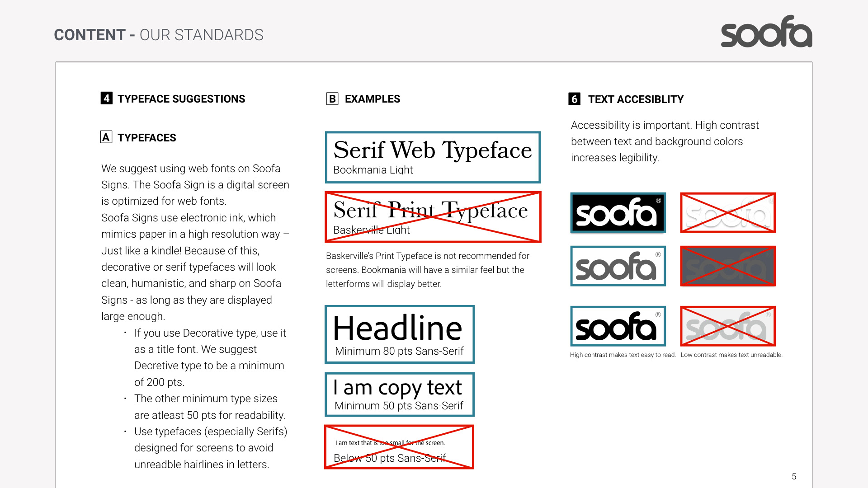Click the 'TEXT ACCESIBLITY' heading

[636, 99]
